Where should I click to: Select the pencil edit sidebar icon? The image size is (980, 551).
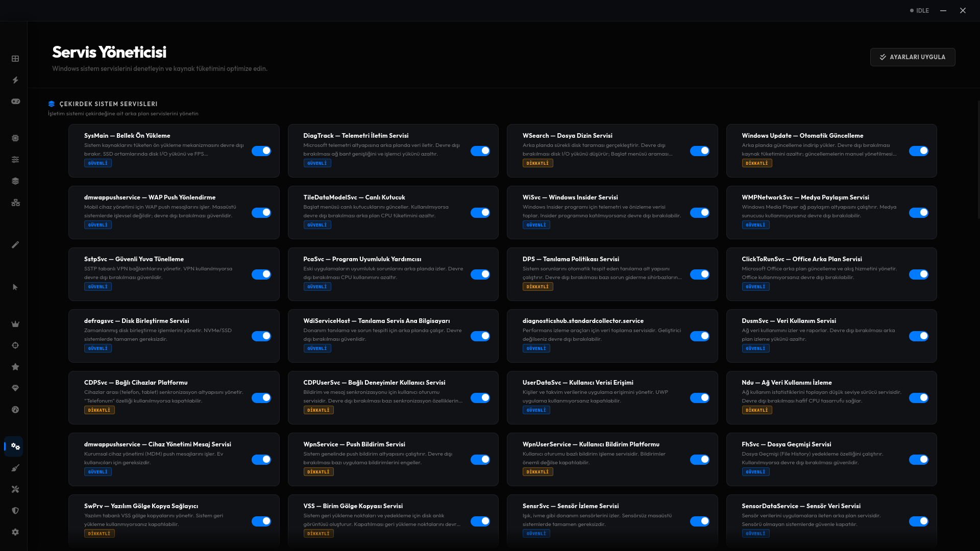coord(15,245)
